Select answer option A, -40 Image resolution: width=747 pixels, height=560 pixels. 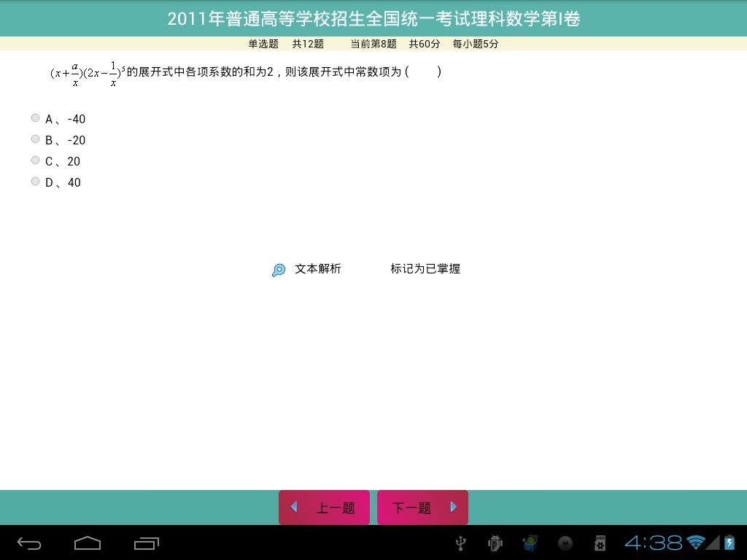click(36, 118)
